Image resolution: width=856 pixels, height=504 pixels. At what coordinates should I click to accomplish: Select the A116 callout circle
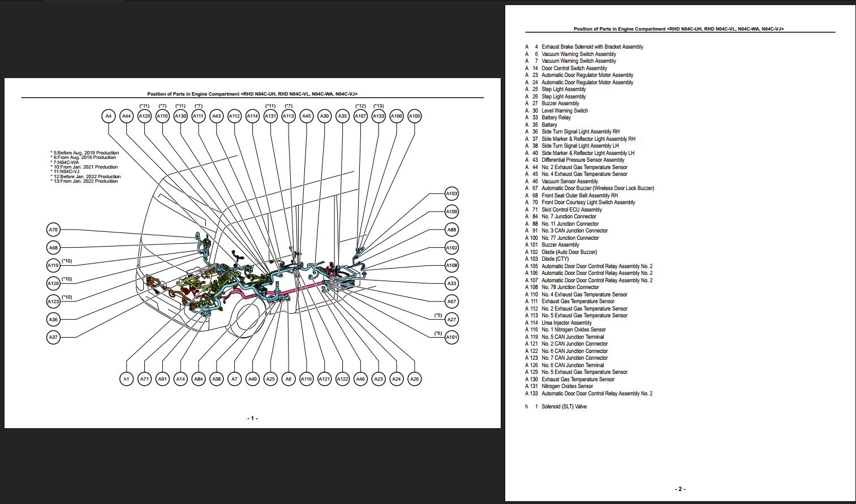click(x=306, y=379)
